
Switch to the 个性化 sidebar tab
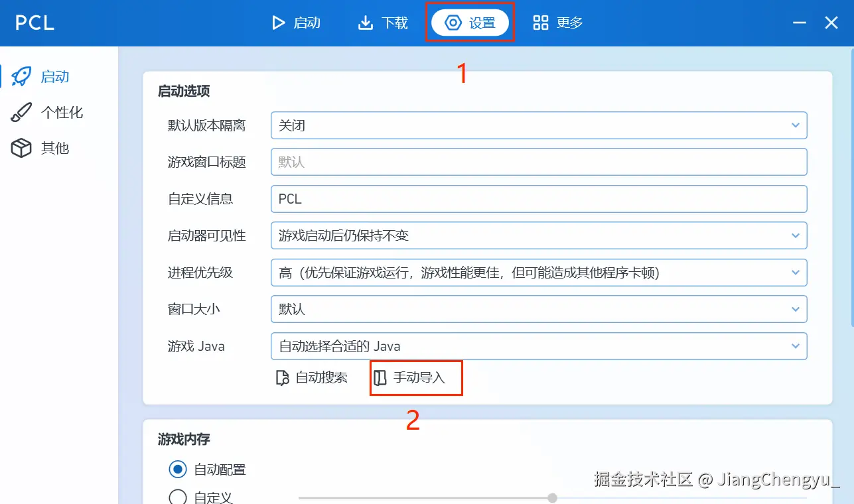point(48,113)
